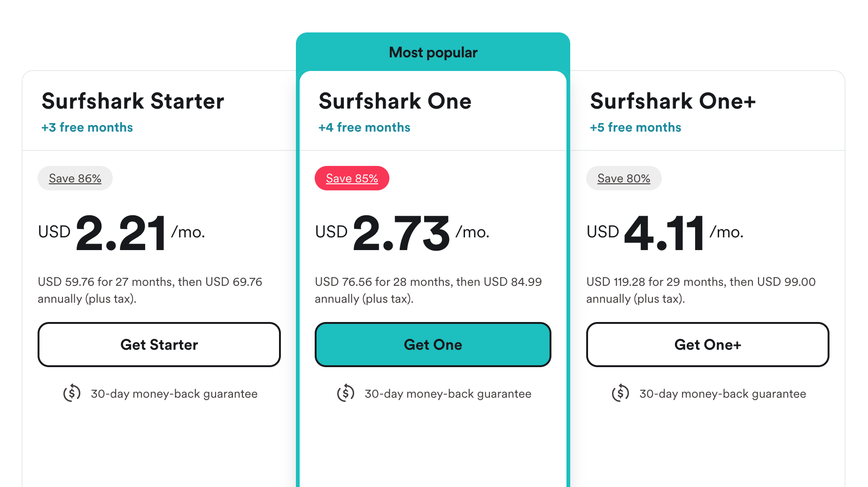The height and width of the screenshot is (487, 868).
Task: Click money-back icon under Get One+
Action: (620, 393)
